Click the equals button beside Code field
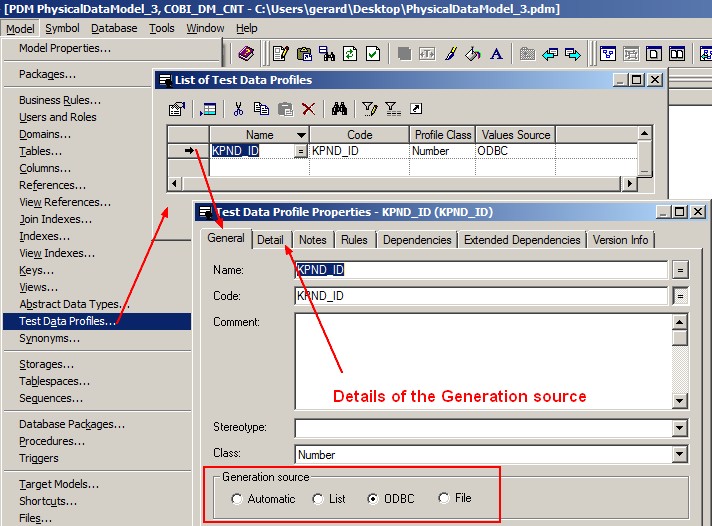The width and height of the screenshot is (712, 526). tap(680, 296)
